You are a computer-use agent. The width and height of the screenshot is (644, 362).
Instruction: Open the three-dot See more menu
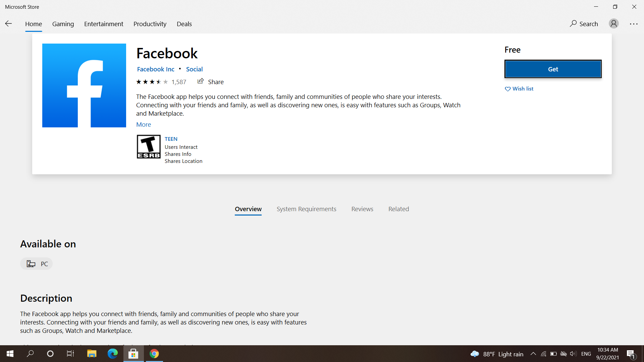pos(633,24)
